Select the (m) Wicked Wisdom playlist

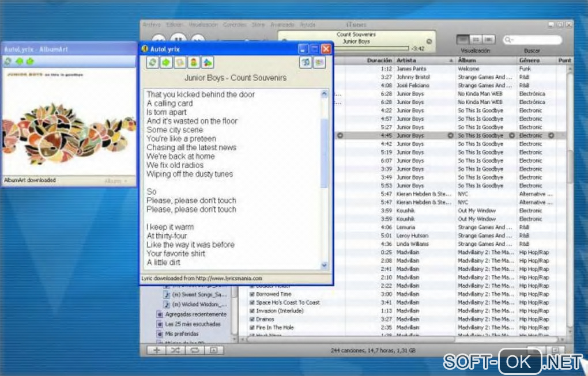[195, 305]
